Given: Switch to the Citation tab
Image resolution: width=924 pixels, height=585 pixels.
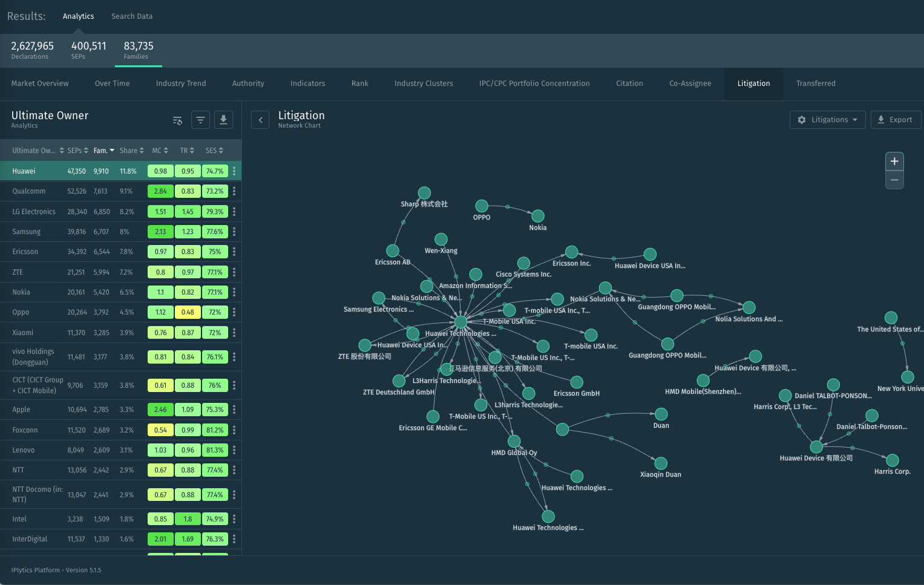Looking at the screenshot, I should tap(629, 83).
